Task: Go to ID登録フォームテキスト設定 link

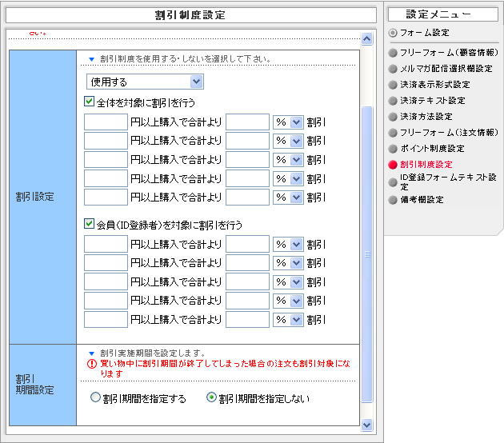Action: coord(448,182)
